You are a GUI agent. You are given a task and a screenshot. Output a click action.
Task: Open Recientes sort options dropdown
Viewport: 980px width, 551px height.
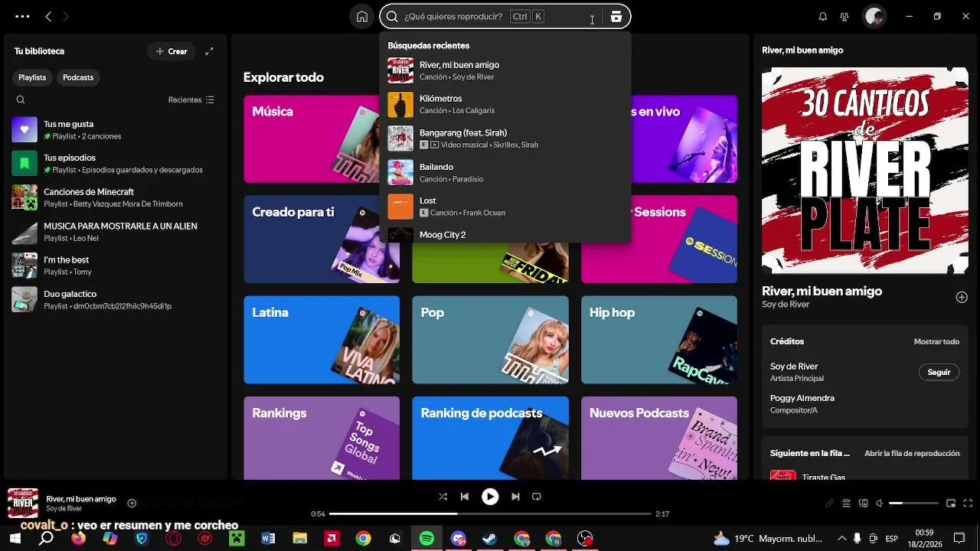point(191,99)
